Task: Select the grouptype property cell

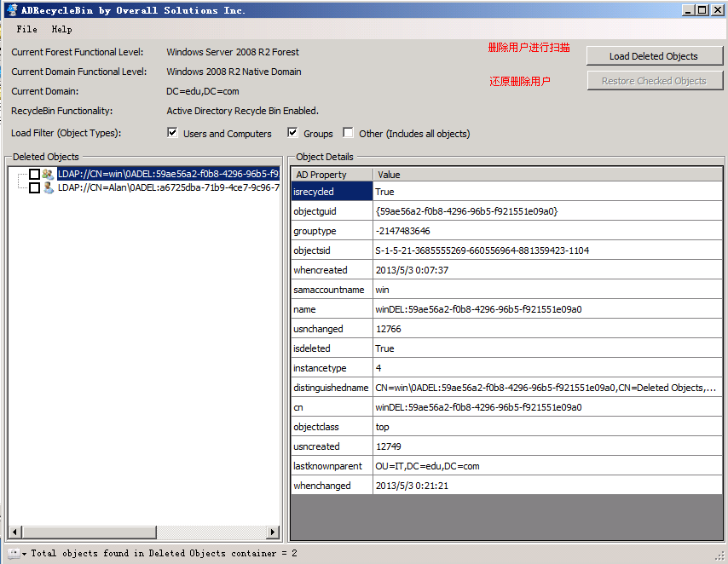Action: point(332,231)
